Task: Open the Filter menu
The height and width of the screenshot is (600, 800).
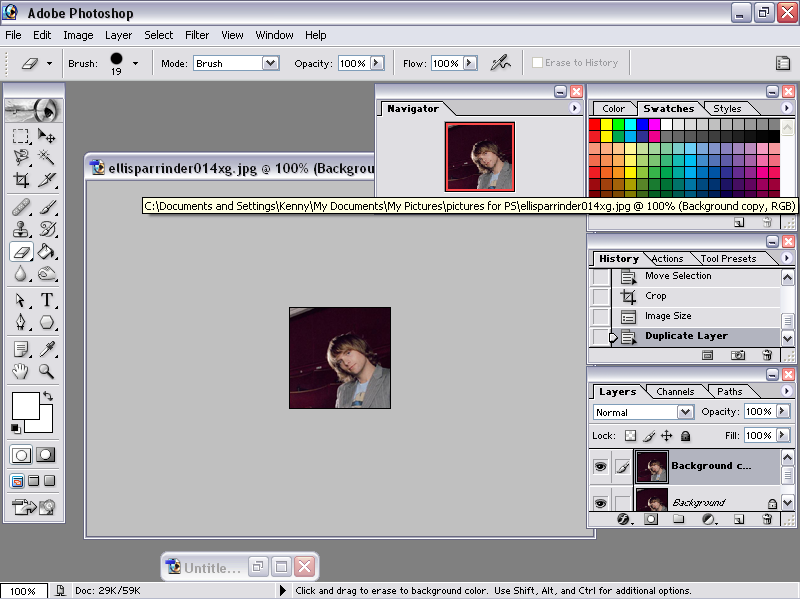Action: pyautogui.click(x=197, y=35)
